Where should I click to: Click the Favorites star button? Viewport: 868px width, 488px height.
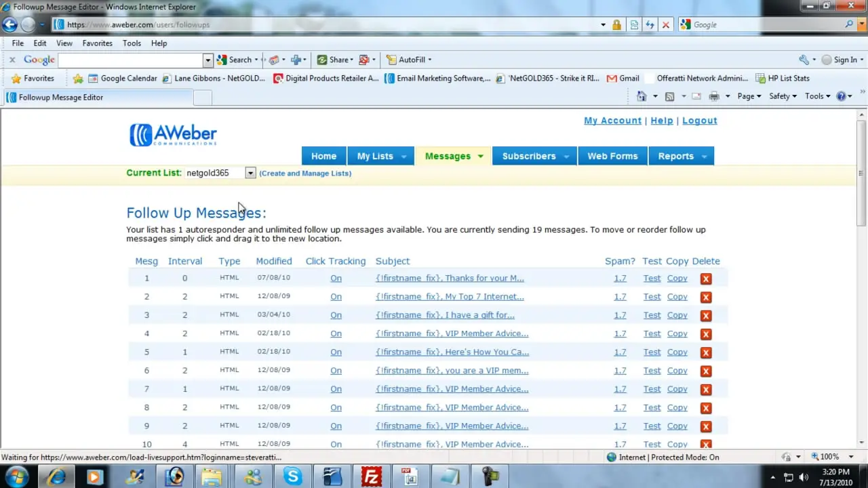point(33,78)
